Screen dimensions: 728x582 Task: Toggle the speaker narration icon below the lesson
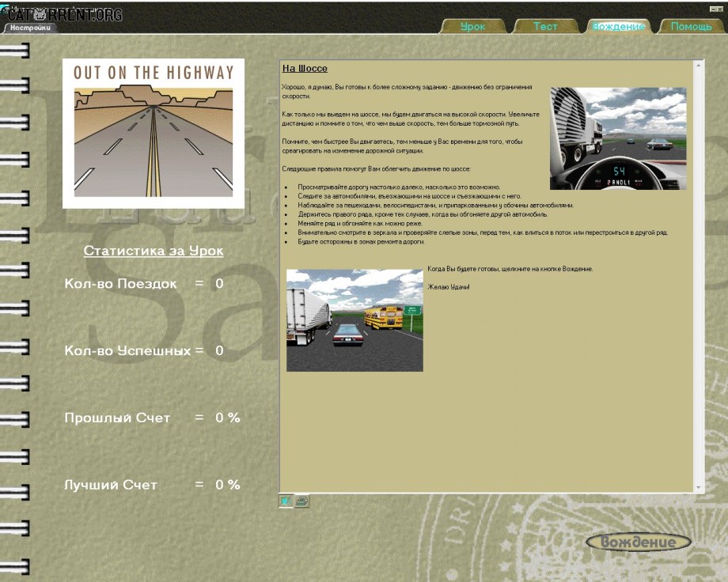286,501
